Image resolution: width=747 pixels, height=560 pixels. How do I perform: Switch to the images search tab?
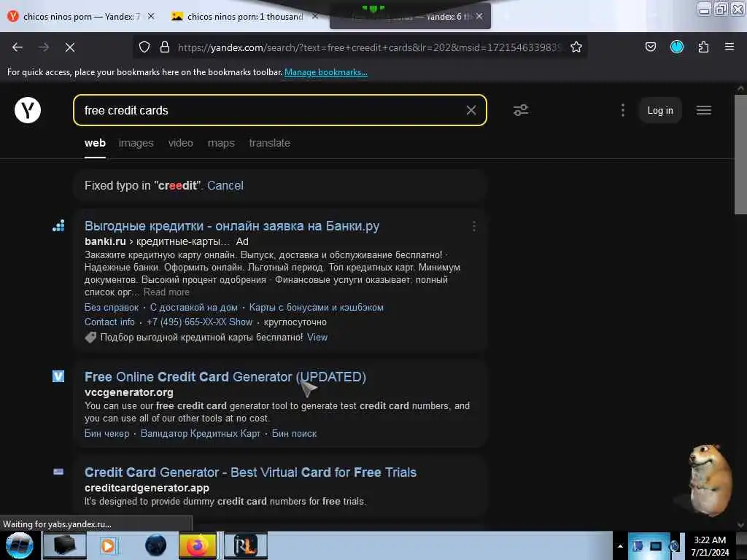pos(136,143)
